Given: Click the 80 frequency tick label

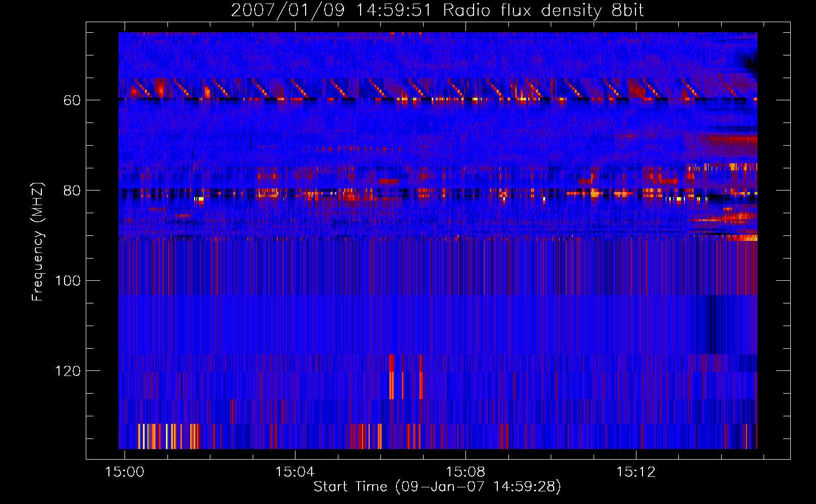Looking at the screenshot, I should pos(72,191).
